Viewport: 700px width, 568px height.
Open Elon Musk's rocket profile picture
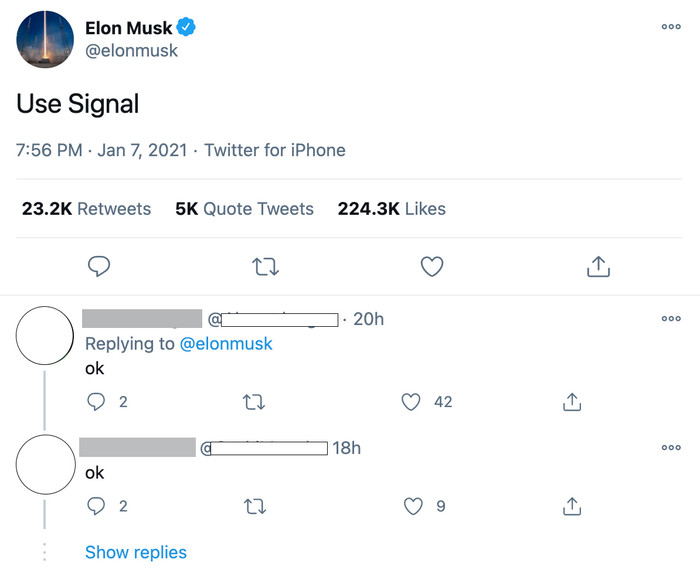(x=45, y=39)
